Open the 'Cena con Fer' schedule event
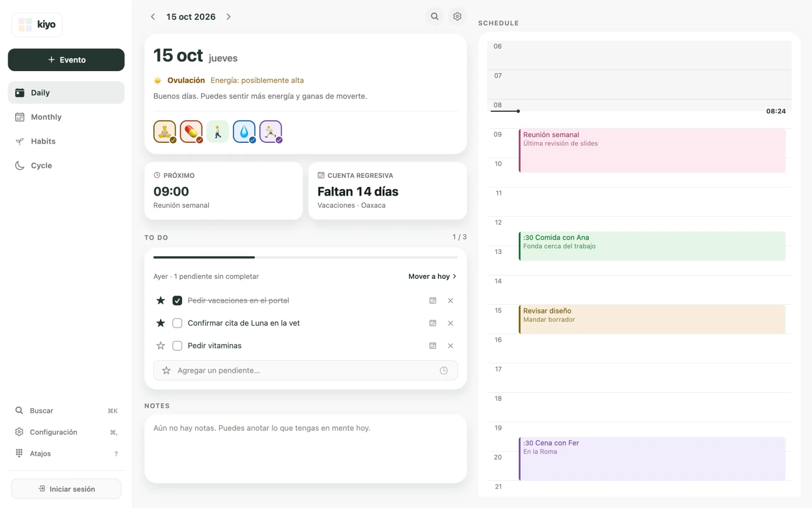Viewport: 812px width, 508px height. [x=652, y=459]
